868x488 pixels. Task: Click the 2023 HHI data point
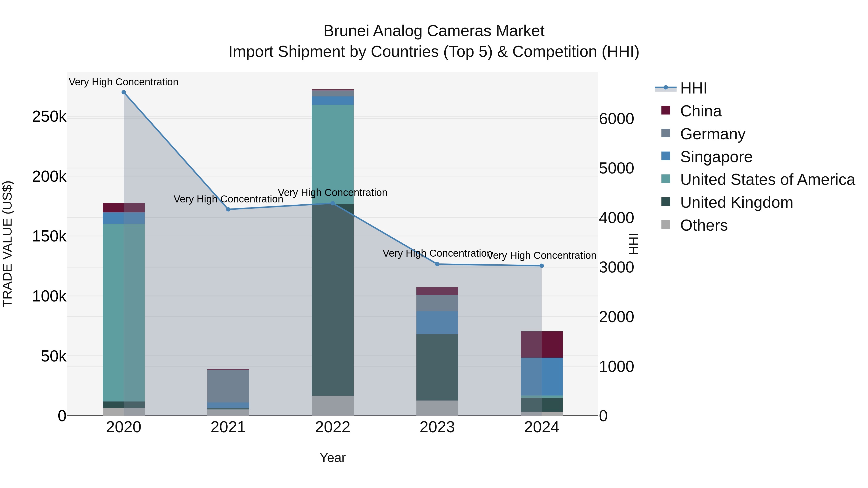click(437, 264)
